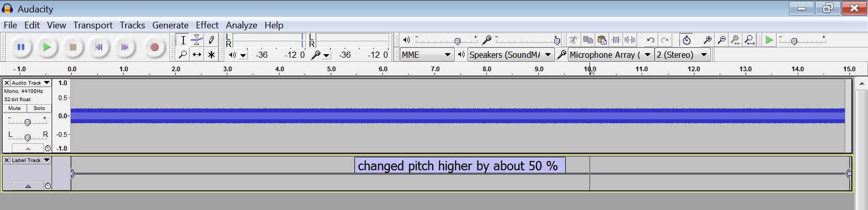This screenshot has height=210, width=868.
Task: Select the Draw pencil tool
Action: click(x=211, y=40)
